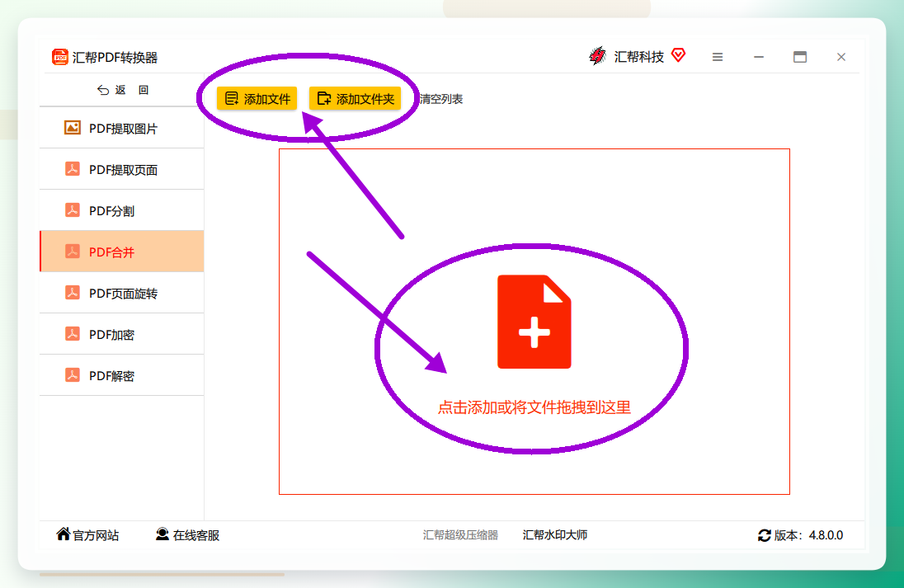The image size is (904, 588).
Task: Click the 汇帮PDF转换器 title text
Action: coord(115,58)
